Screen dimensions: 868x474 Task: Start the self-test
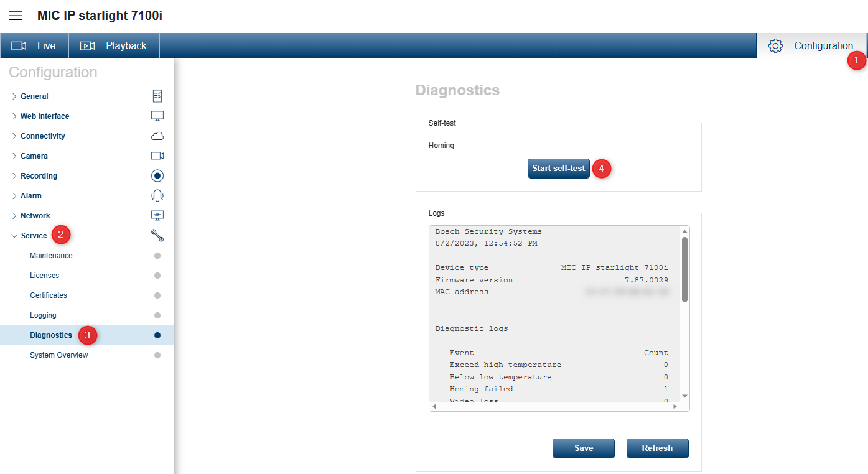559,169
